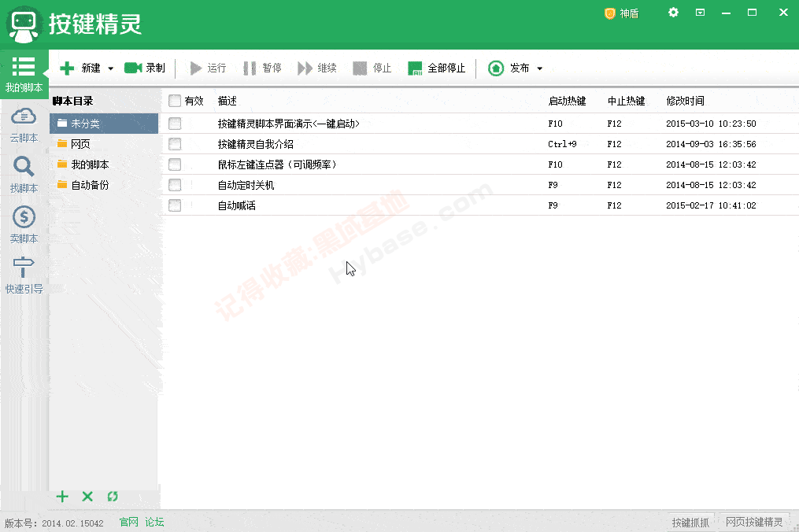Check the 自动定时关机 script checkbox
The width and height of the screenshot is (799, 532).
pyautogui.click(x=175, y=184)
